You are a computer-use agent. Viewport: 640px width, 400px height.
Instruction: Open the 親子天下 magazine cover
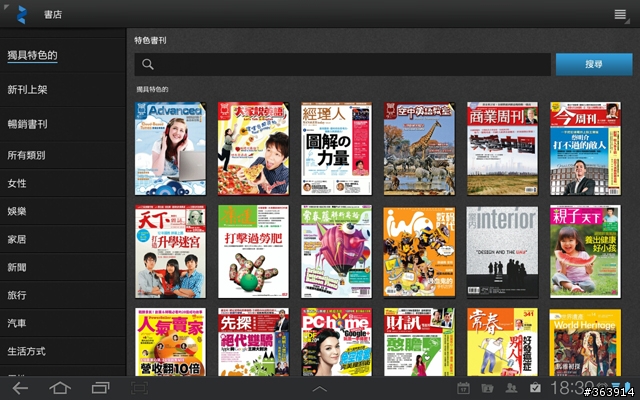point(585,251)
